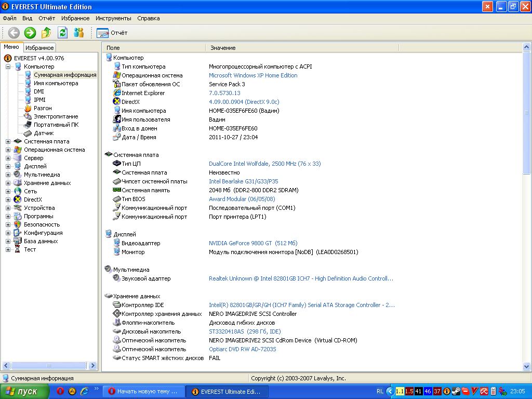The height and width of the screenshot is (399, 532).
Task: Collapse the Компьютер tree node
Action: click(x=8, y=66)
